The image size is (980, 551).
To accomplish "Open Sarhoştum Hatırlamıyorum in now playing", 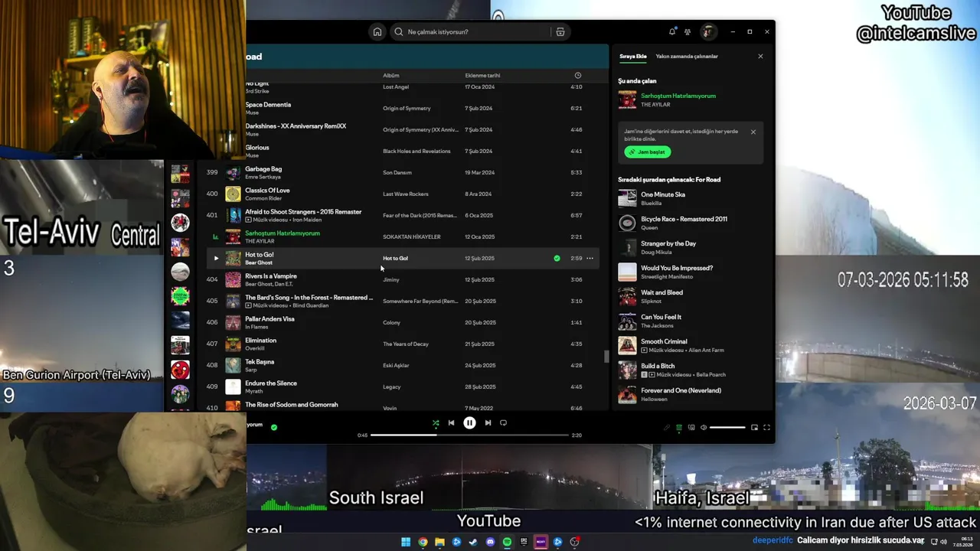I will click(678, 96).
